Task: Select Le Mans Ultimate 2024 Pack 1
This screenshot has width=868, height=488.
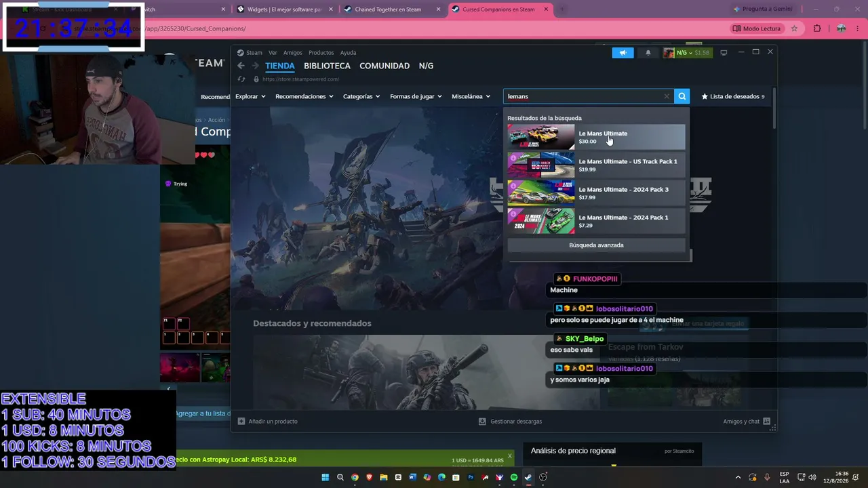Action: point(596,221)
